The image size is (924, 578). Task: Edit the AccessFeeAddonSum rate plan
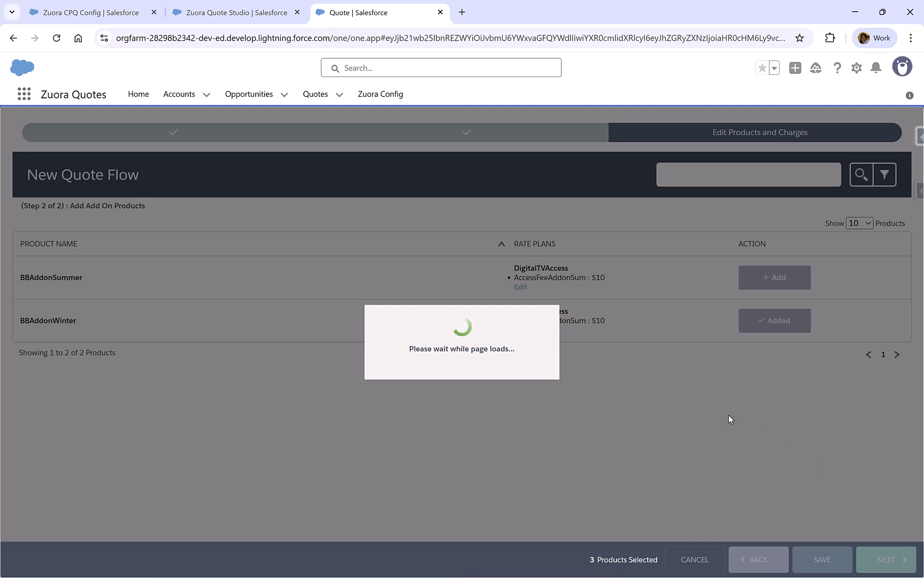(x=520, y=286)
